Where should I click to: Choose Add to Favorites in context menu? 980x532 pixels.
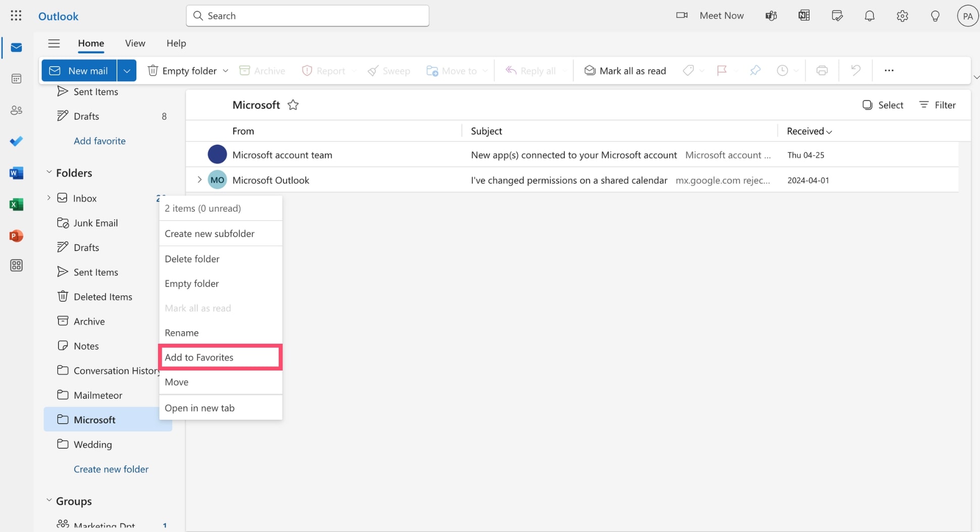tap(221, 357)
